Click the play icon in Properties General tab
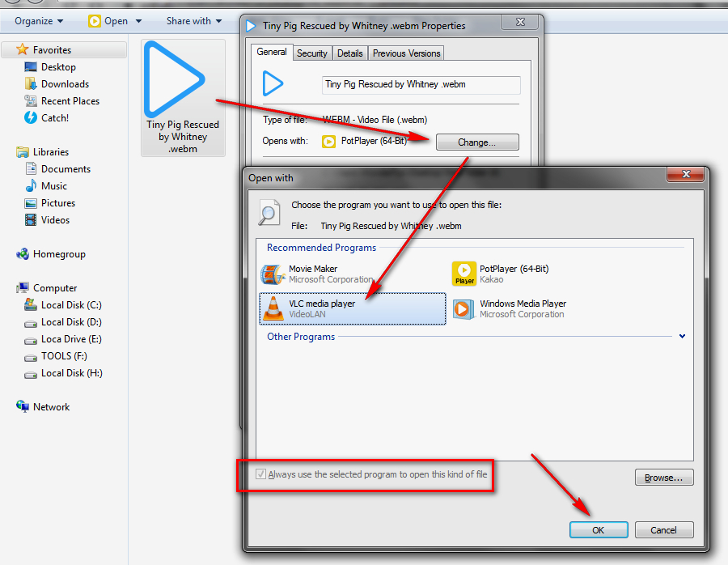This screenshot has height=565, width=728. tap(273, 83)
